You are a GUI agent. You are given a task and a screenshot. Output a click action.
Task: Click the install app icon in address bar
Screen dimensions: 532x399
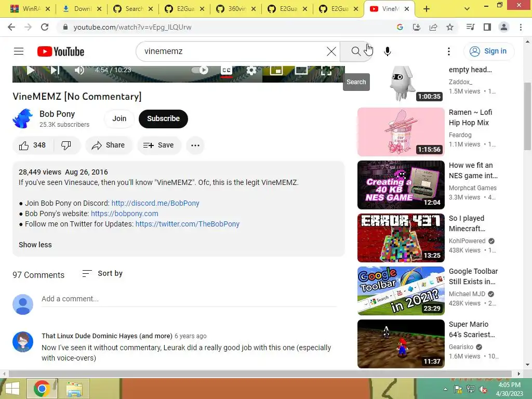416,27
